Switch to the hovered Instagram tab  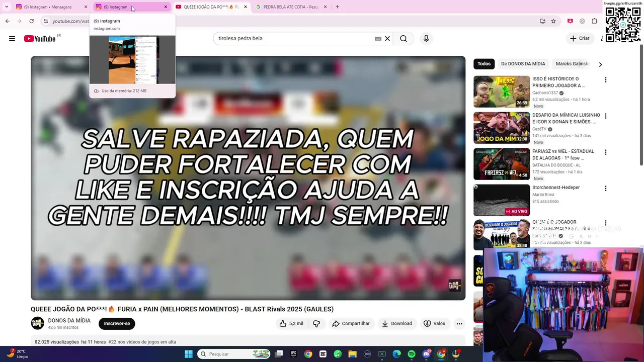point(131,7)
